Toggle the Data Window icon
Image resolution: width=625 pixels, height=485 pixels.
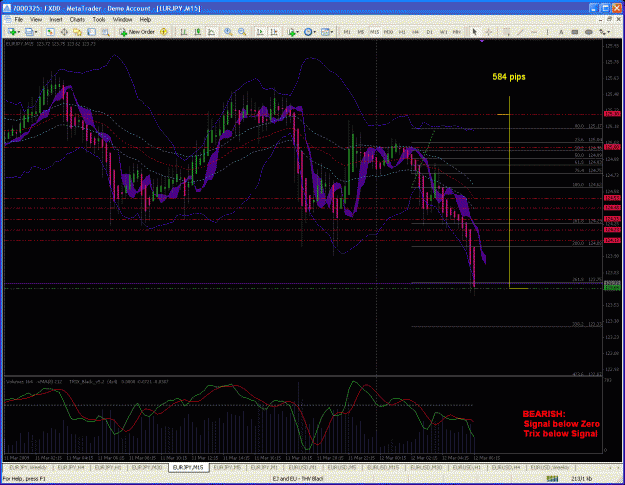(x=64, y=32)
